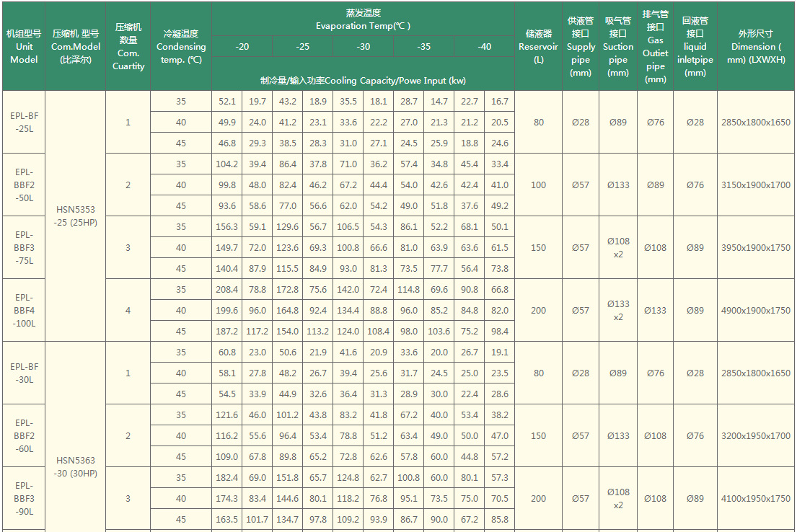Click the 172.8 cooling capacity value

[287, 289]
